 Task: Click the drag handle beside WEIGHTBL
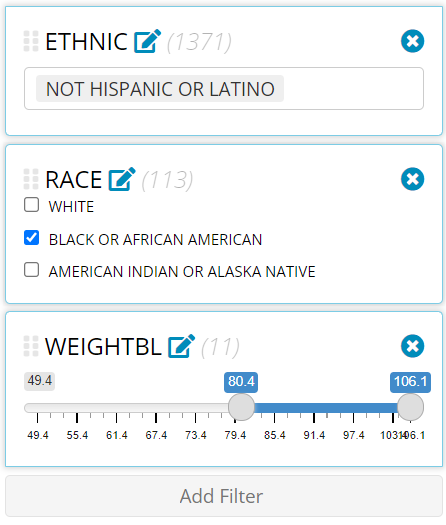pos(31,346)
